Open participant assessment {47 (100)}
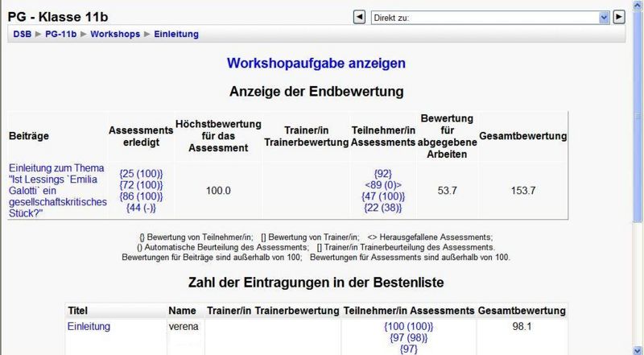Screen dimensions: 644x355 (383, 196)
